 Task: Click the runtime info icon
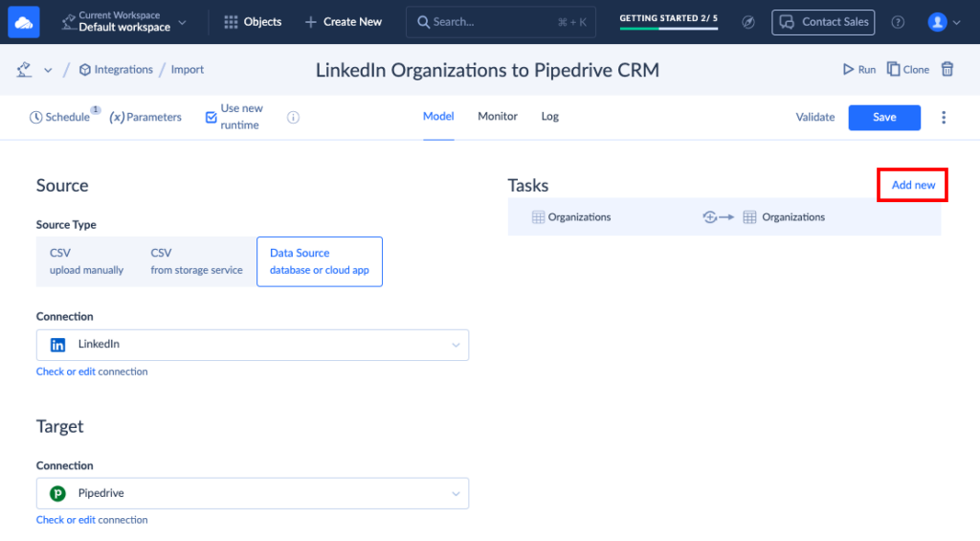[293, 117]
